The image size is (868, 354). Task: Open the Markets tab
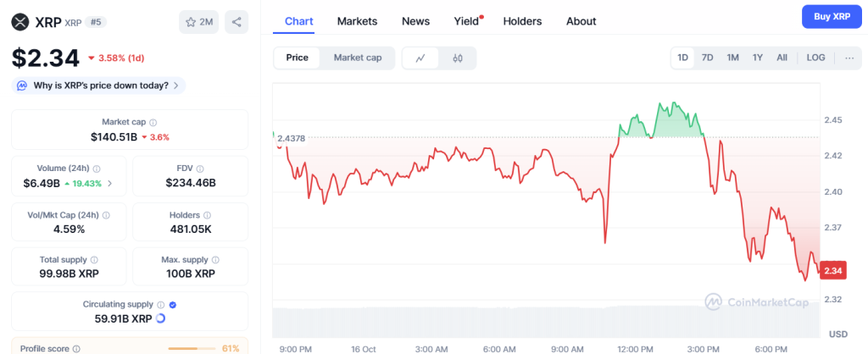[x=357, y=21]
